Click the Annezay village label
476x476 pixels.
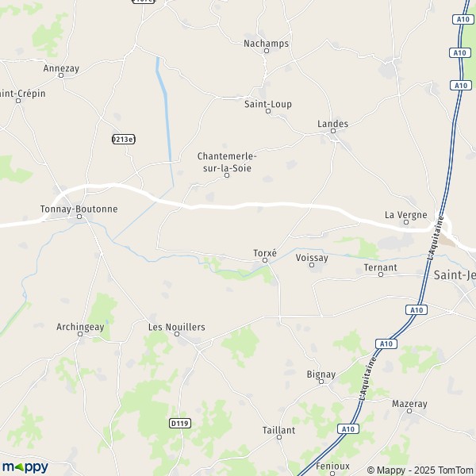pyautogui.click(x=61, y=68)
